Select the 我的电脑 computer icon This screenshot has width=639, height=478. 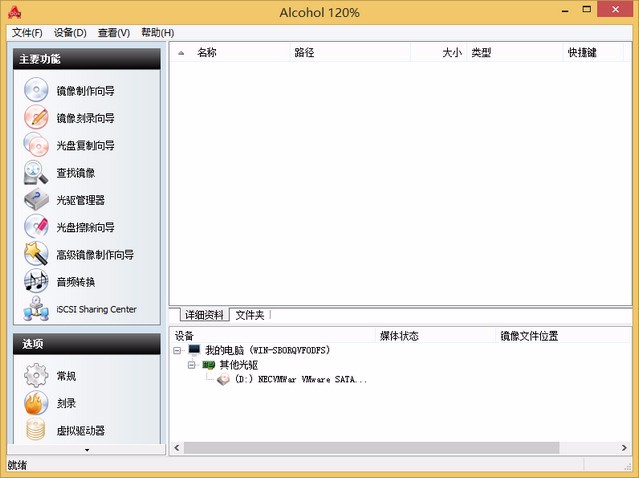pyautogui.click(x=194, y=350)
